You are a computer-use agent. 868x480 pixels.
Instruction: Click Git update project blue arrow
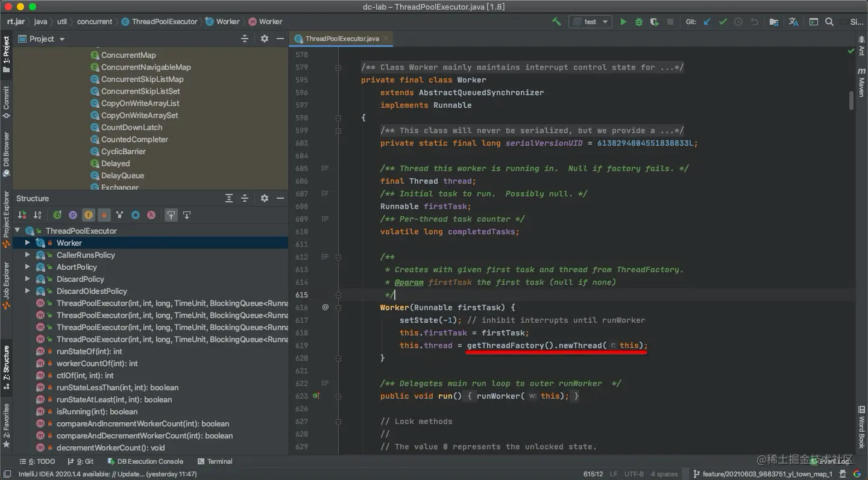pos(707,22)
